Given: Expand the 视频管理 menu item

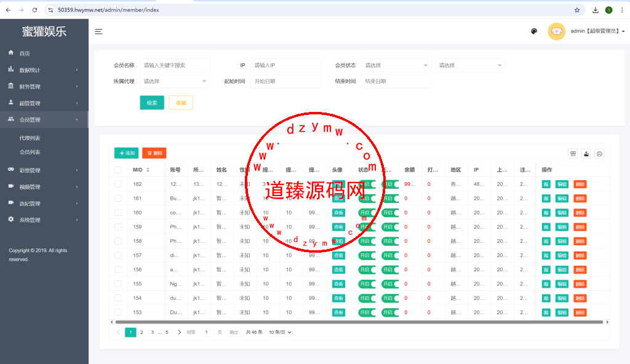Looking at the screenshot, I should pyautogui.click(x=44, y=186).
